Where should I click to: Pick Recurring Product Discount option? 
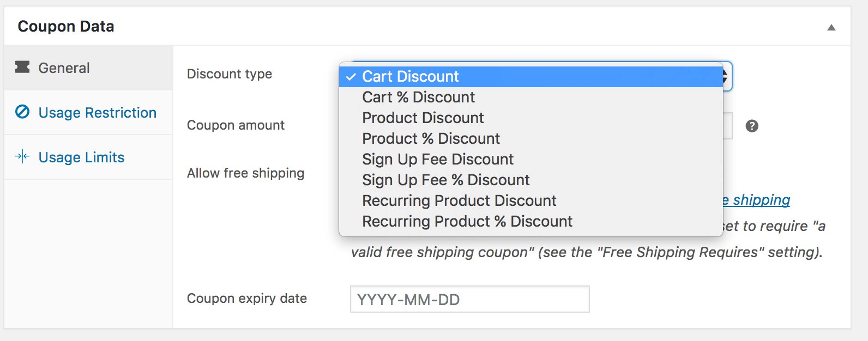tap(459, 201)
